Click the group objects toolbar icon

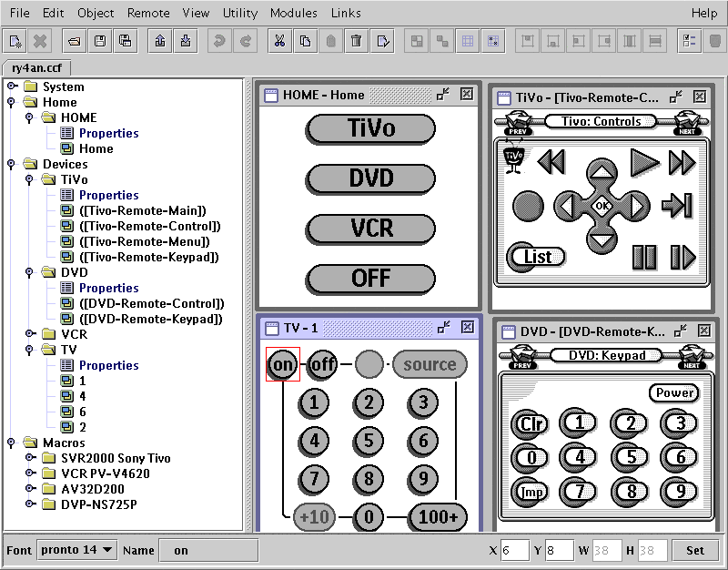pyautogui.click(x=417, y=41)
